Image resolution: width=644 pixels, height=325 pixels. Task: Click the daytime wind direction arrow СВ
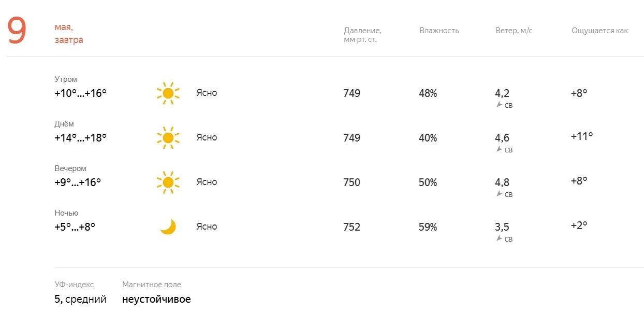pyautogui.click(x=500, y=149)
